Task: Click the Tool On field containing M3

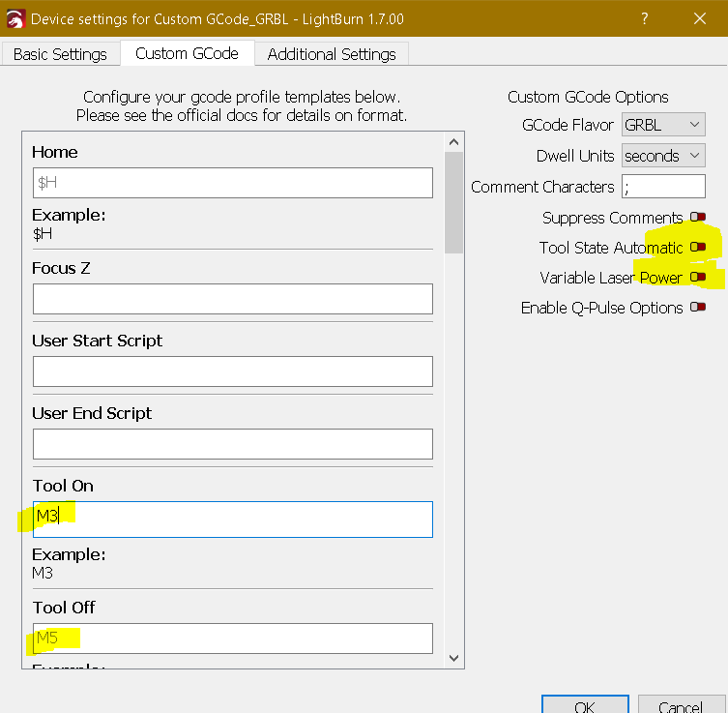Action: pos(232,518)
